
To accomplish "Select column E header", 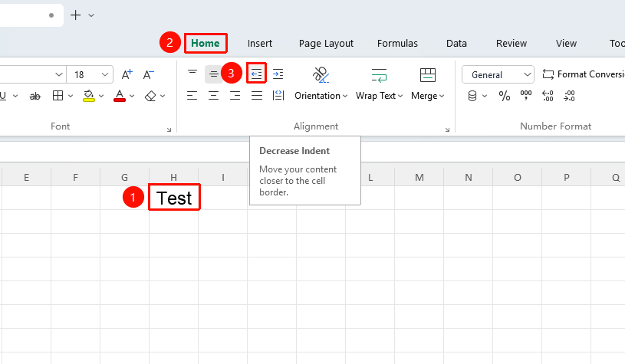I will pos(26,177).
